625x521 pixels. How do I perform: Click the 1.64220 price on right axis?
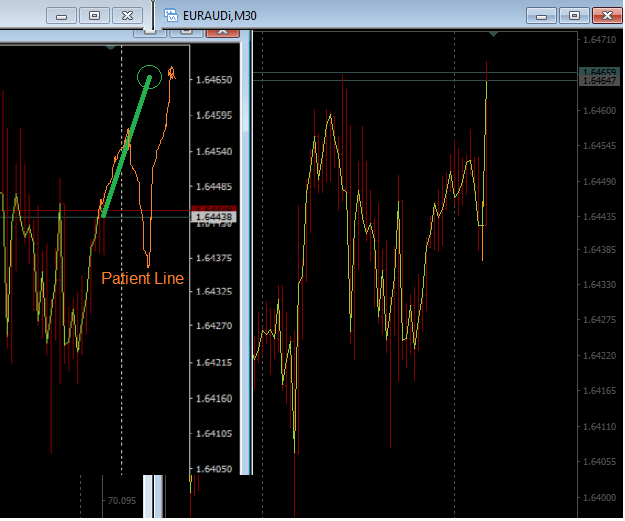599,355
